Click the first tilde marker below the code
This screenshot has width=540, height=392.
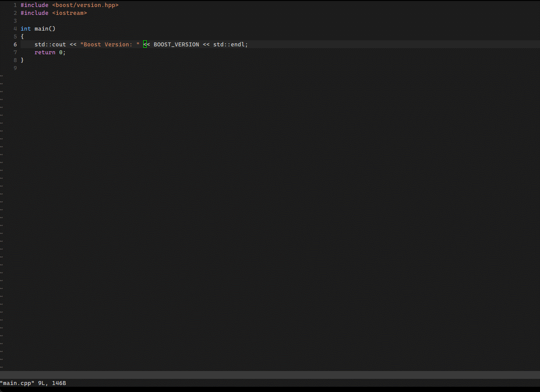[2, 76]
